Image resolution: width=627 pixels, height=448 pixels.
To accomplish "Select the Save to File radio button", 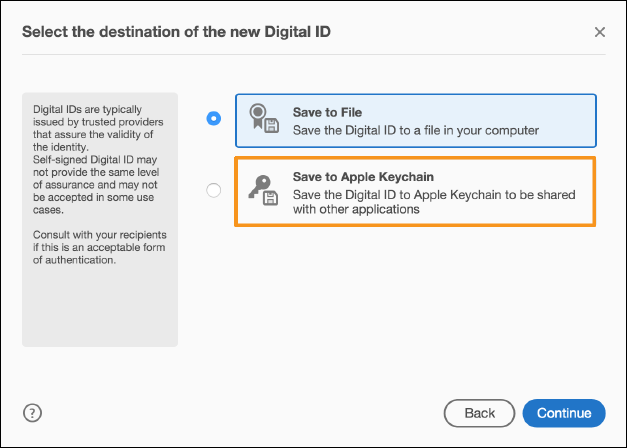I will point(213,119).
